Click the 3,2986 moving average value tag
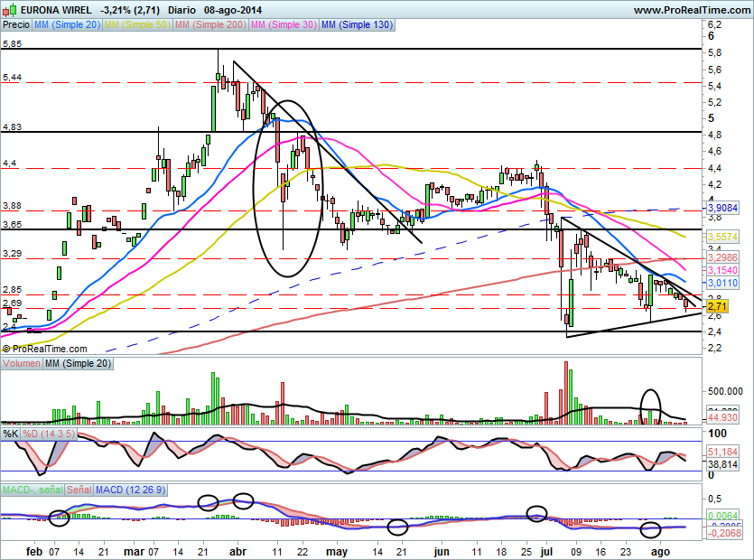Screen dimensions: 754x560 coord(721,257)
